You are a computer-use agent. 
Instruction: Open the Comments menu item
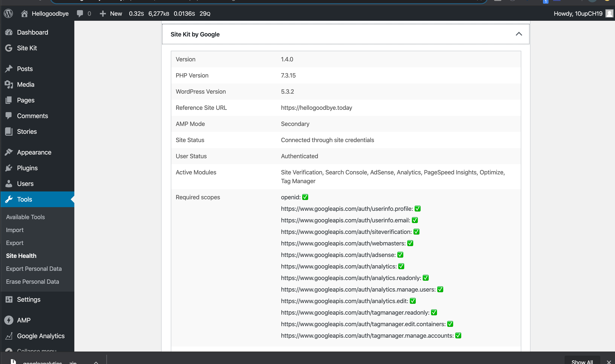coord(33,116)
